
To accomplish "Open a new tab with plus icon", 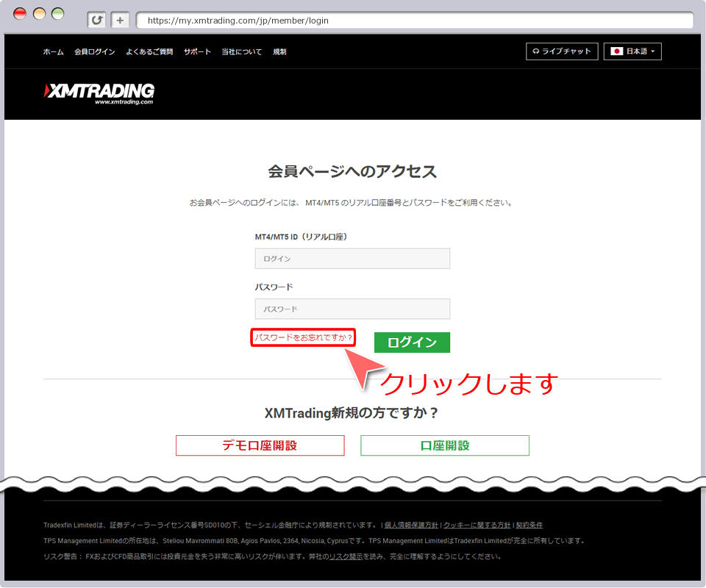I will 121,20.
